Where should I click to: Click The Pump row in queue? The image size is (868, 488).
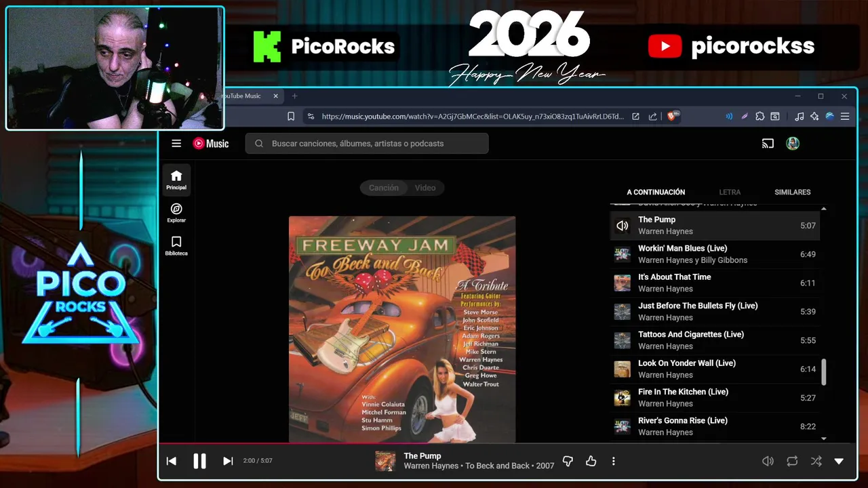click(x=715, y=226)
